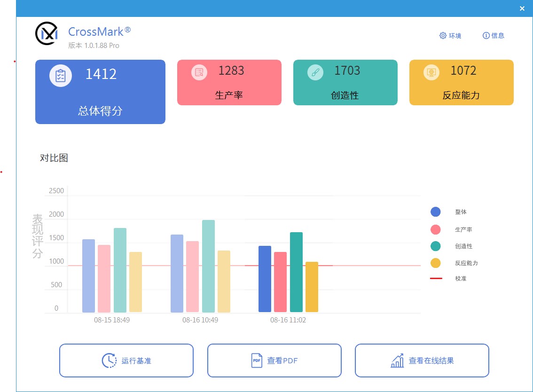Click the 1500 axis value
The height and width of the screenshot is (392, 533).
[x=56, y=238]
